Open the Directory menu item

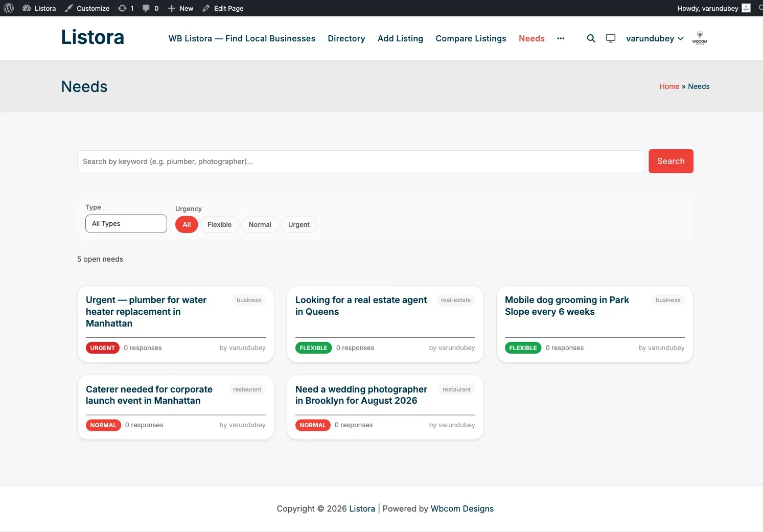click(346, 38)
